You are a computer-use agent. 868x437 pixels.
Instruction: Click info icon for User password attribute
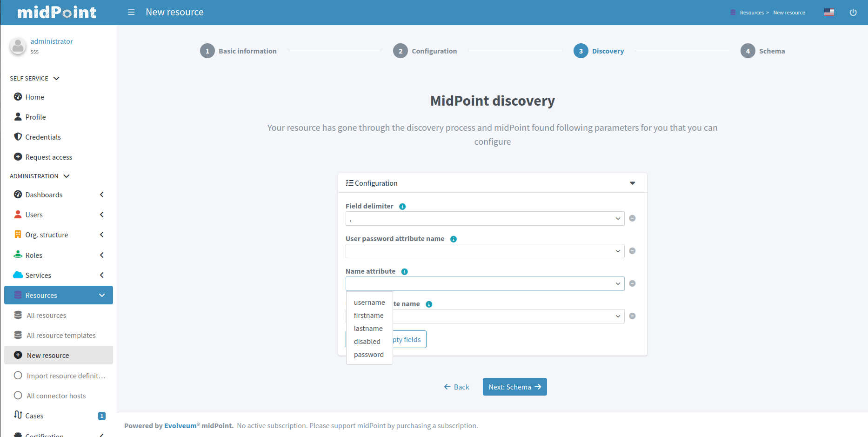pyautogui.click(x=453, y=239)
